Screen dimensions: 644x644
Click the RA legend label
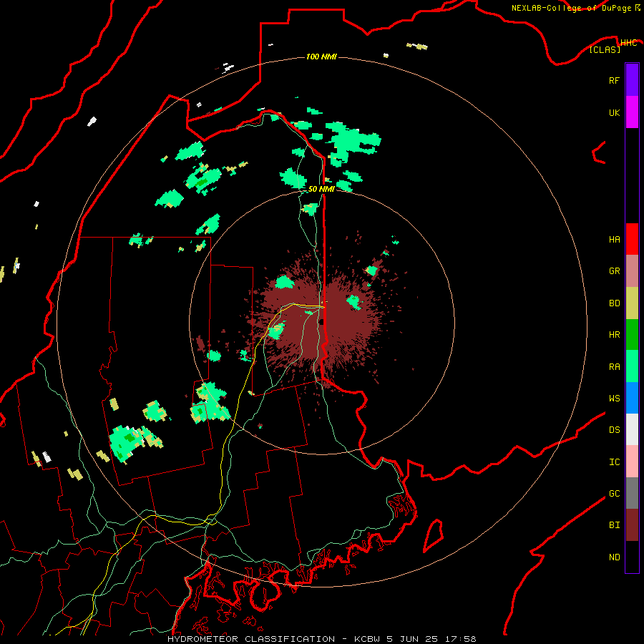point(614,366)
